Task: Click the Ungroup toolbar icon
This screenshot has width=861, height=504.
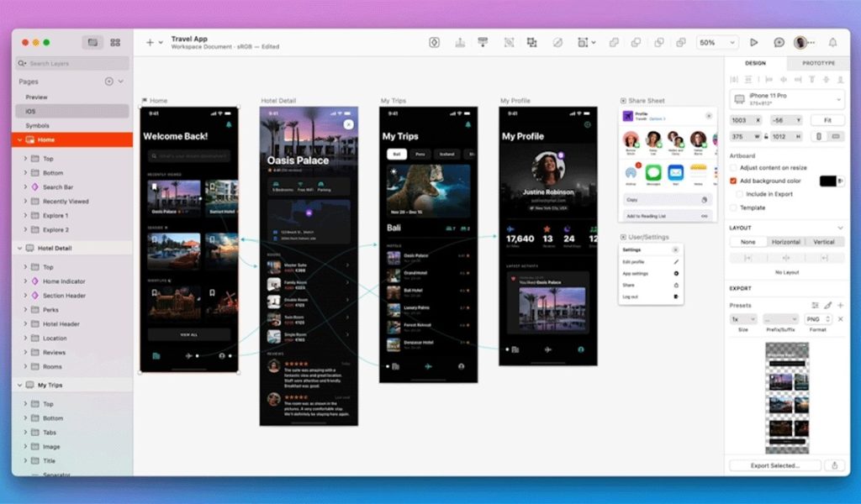Action: 531,42
